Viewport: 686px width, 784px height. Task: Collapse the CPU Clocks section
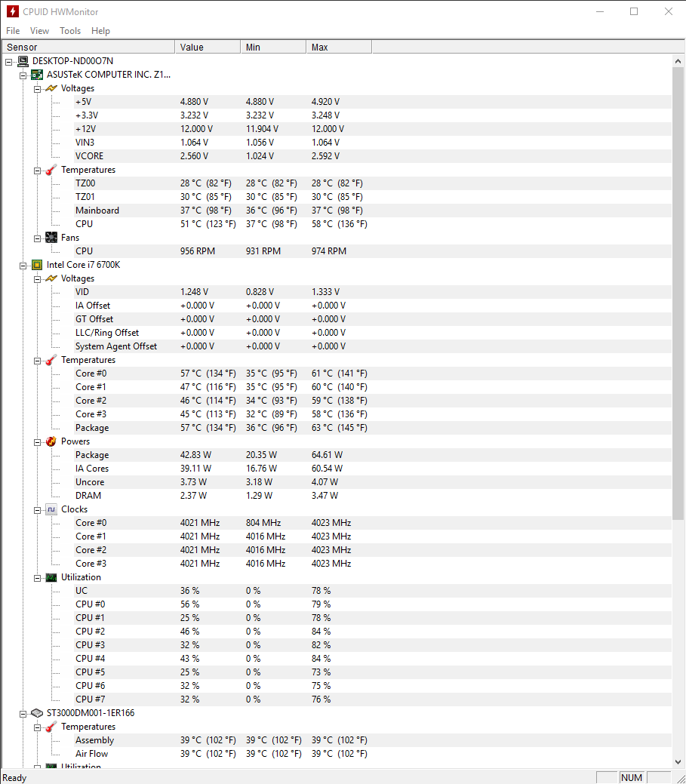point(37,510)
